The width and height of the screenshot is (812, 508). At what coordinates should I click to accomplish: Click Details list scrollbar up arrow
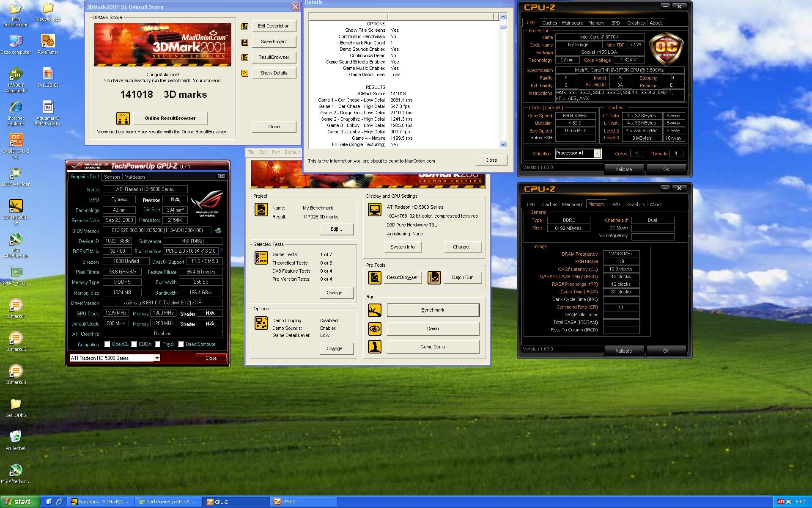[503, 17]
